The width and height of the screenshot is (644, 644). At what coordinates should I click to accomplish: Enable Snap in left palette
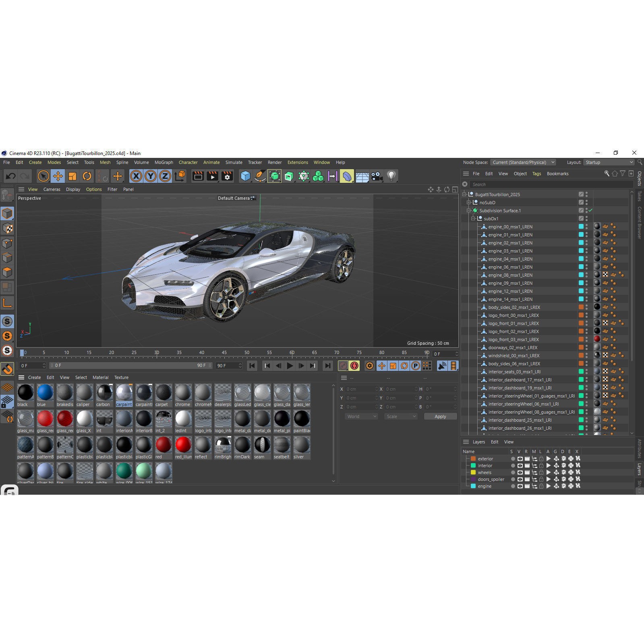coord(7,369)
